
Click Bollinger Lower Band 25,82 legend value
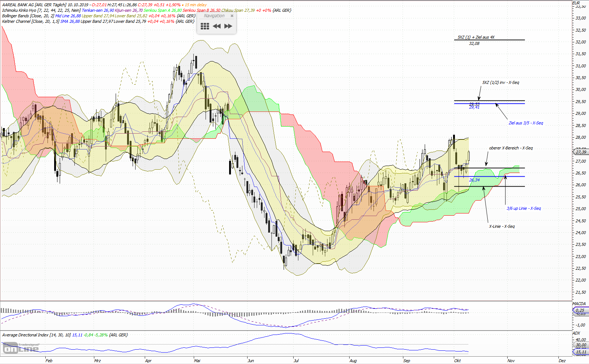point(131,16)
